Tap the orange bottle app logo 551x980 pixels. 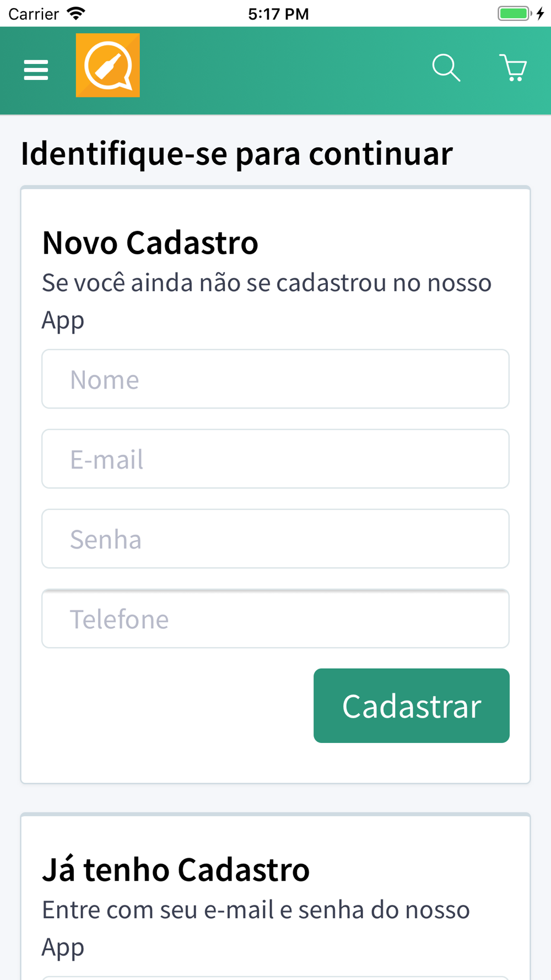pos(108,66)
